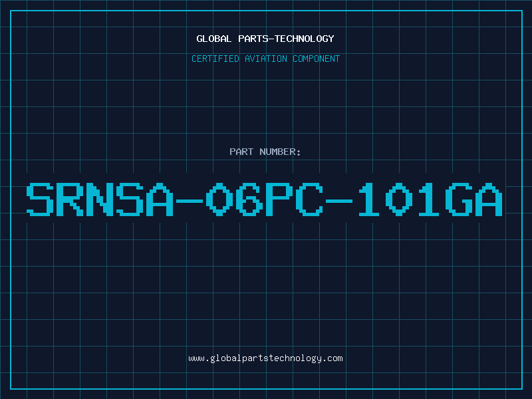Click the PART NUMBER: label
Image resolution: width=532 pixels, height=399 pixels.
(x=265, y=152)
